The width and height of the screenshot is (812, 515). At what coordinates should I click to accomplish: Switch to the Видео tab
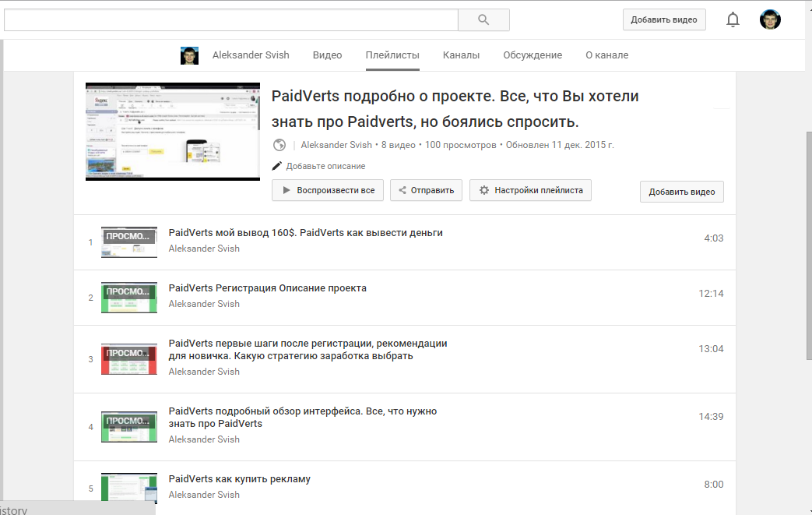(x=327, y=55)
